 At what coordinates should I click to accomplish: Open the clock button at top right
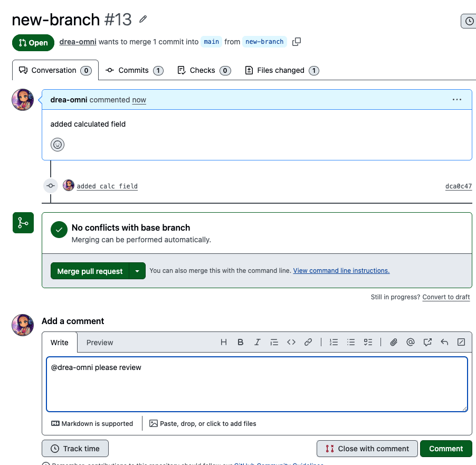point(469,21)
